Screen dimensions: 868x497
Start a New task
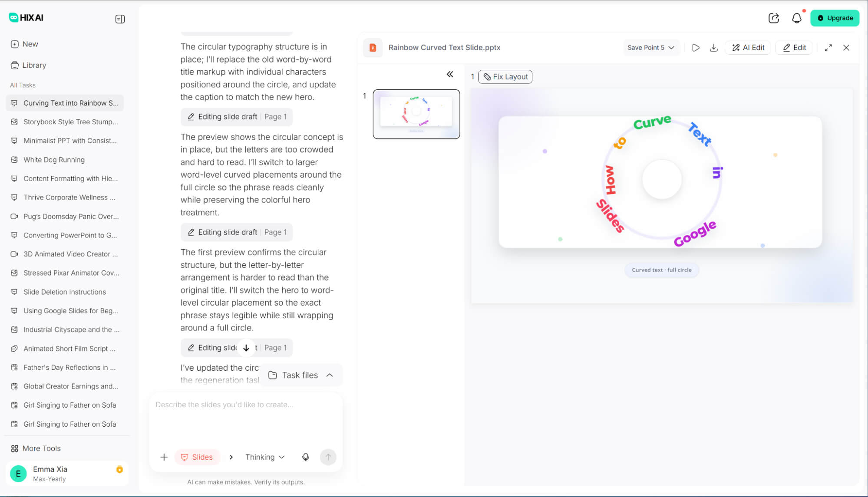[x=24, y=44]
